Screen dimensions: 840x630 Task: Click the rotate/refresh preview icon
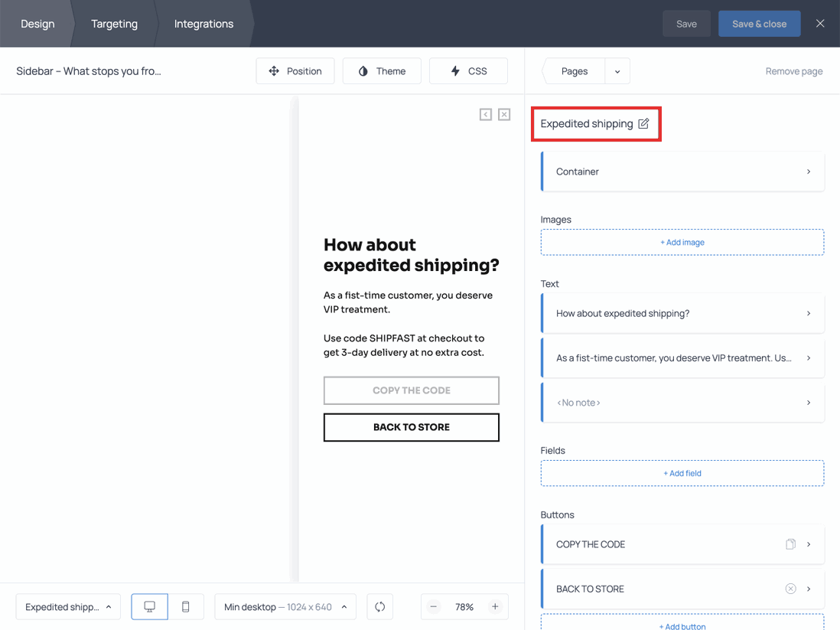[x=380, y=607]
